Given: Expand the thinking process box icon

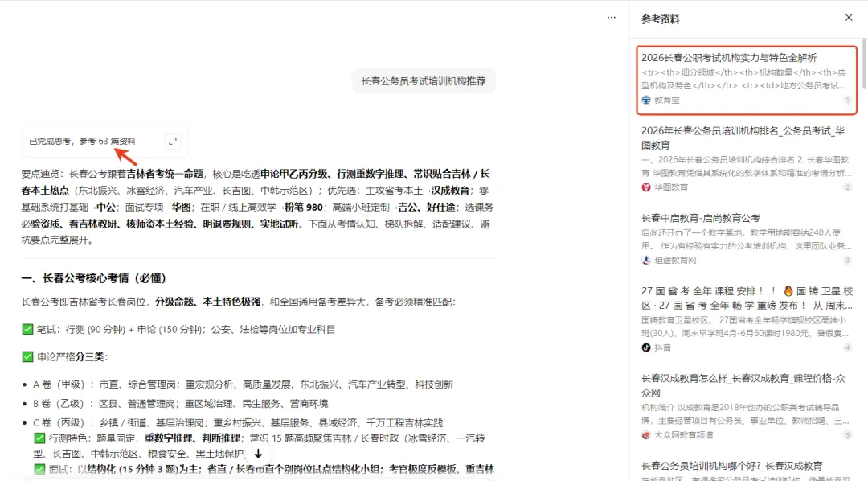Looking at the screenshot, I should tap(173, 142).
